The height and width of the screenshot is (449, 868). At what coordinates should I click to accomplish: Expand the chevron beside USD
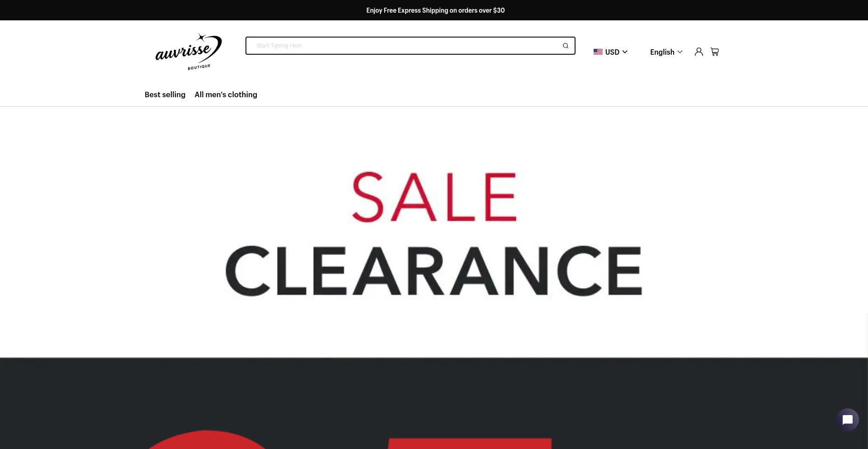coord(625,52)
